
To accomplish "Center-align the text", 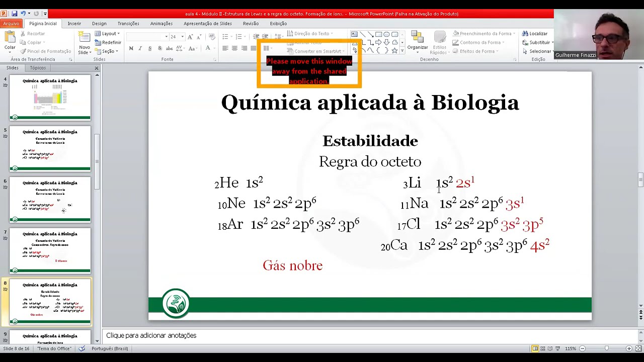I will (x=234, y=48).
